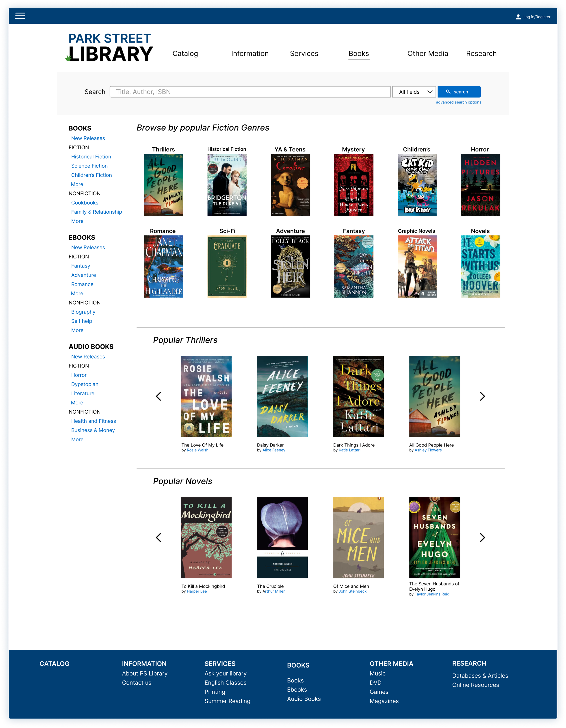Open Rosie Walsh author link
The width and height of the screenshot is (566, 728).
[197, 450]
